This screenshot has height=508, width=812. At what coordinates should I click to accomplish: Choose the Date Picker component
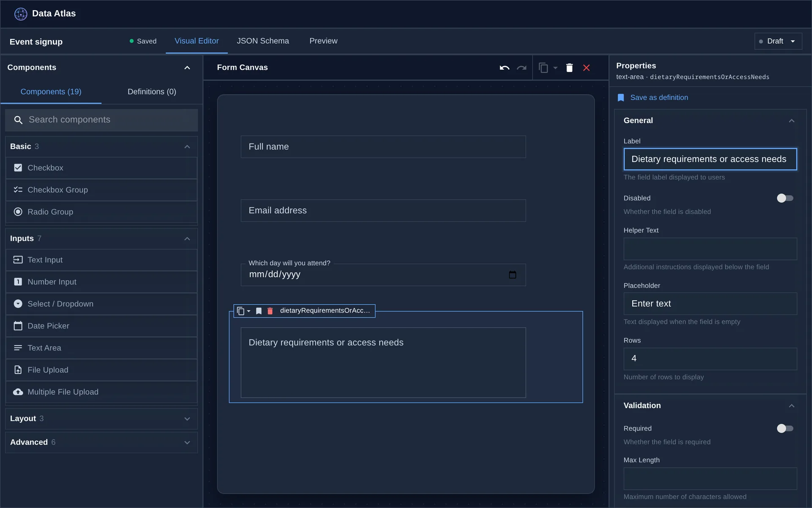click(x=101, y=326)
